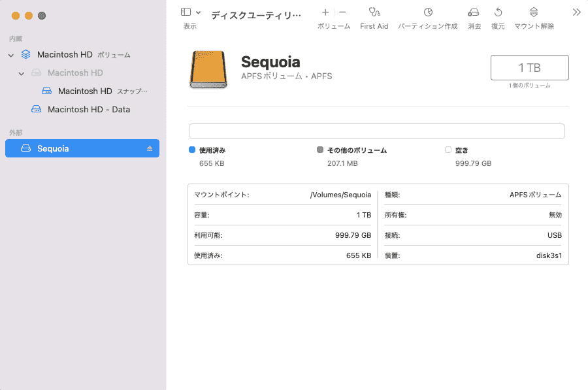Click the 使用済み 655 KB table value

click(359, 255)
